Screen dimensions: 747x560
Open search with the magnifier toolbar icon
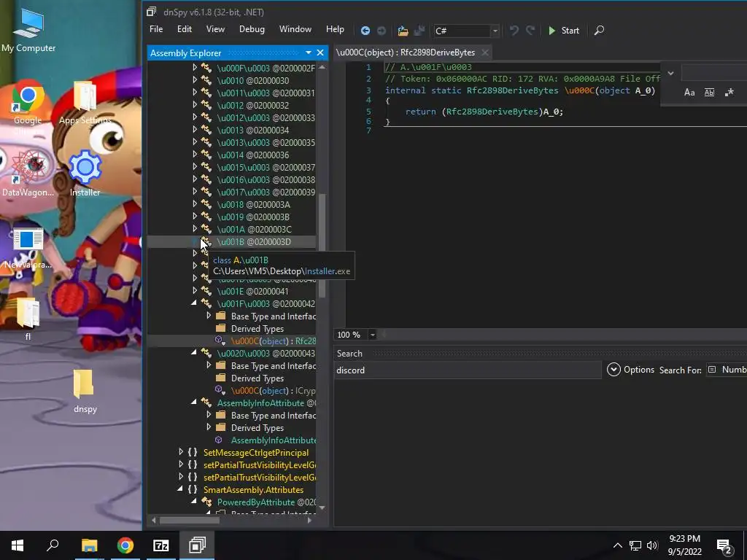pos(600,31)
